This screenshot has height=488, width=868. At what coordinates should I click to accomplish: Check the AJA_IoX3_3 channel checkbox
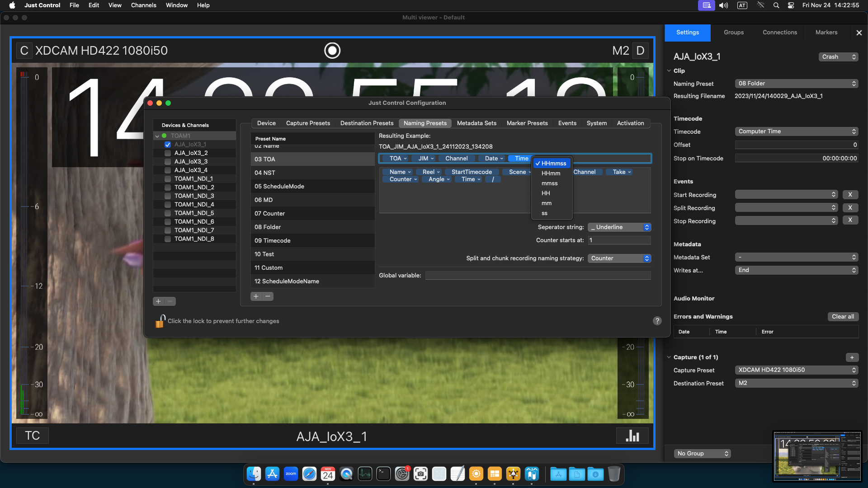(168, 162)
